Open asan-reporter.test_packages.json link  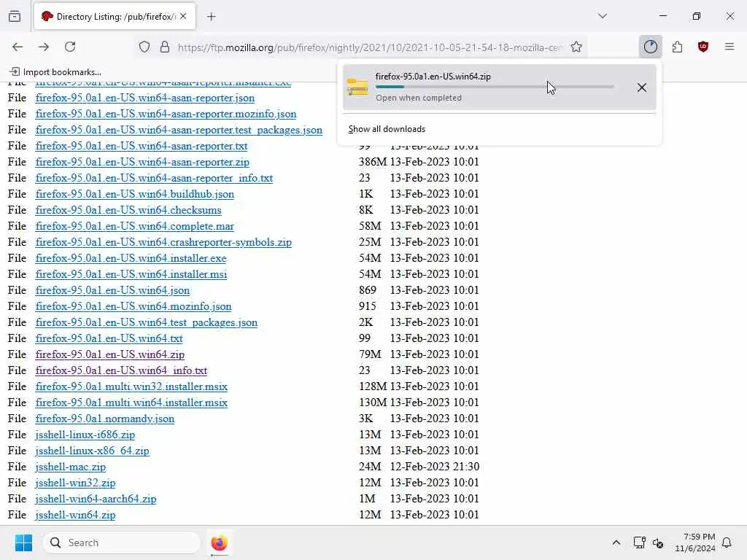179,130
